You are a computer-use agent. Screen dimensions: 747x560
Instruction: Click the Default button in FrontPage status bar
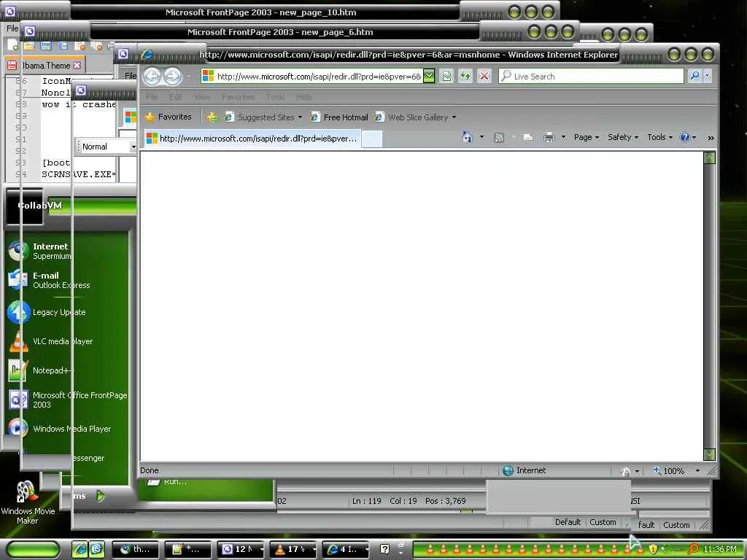[568, 522]
